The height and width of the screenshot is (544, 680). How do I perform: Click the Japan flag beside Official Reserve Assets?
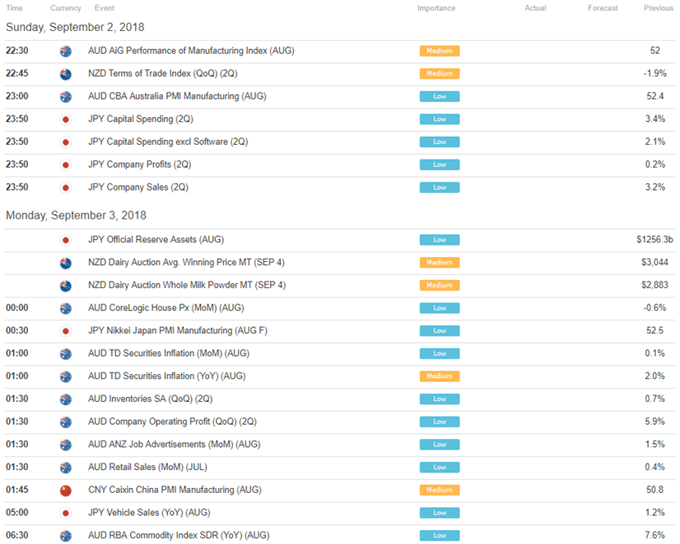[x=65, y=240]
